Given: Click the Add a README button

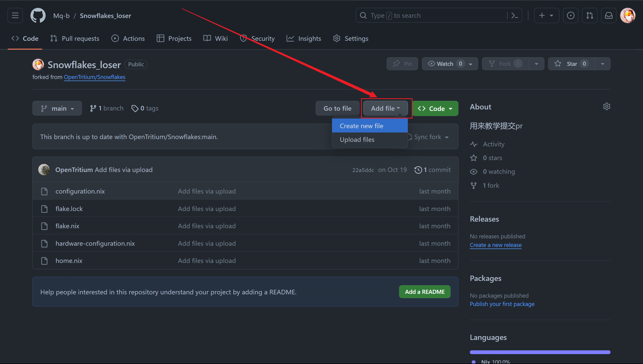Looking at the screenshot, I should click(x=425, y=292).
